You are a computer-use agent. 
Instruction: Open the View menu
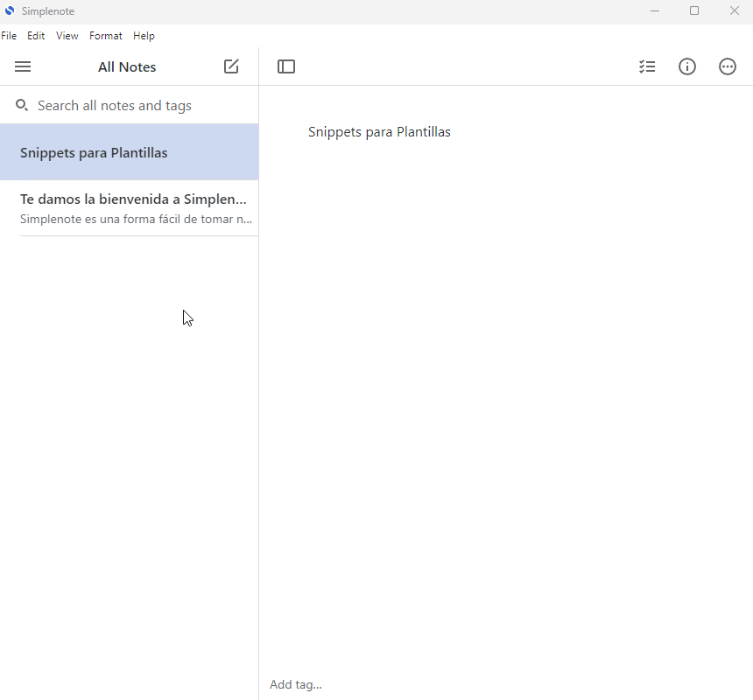tap(67, 36)
